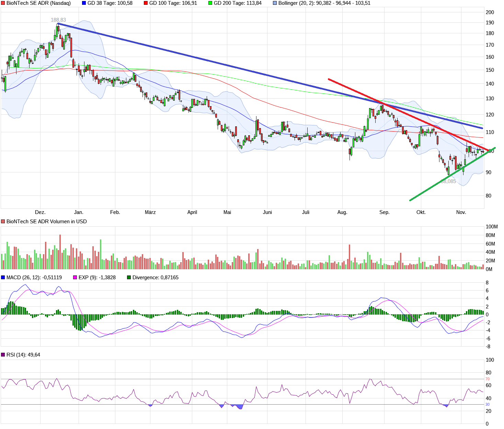The height and width of the screenshot is (429, 504).
Task: Click the "8" label on the MACD axis
Action: 487,283
